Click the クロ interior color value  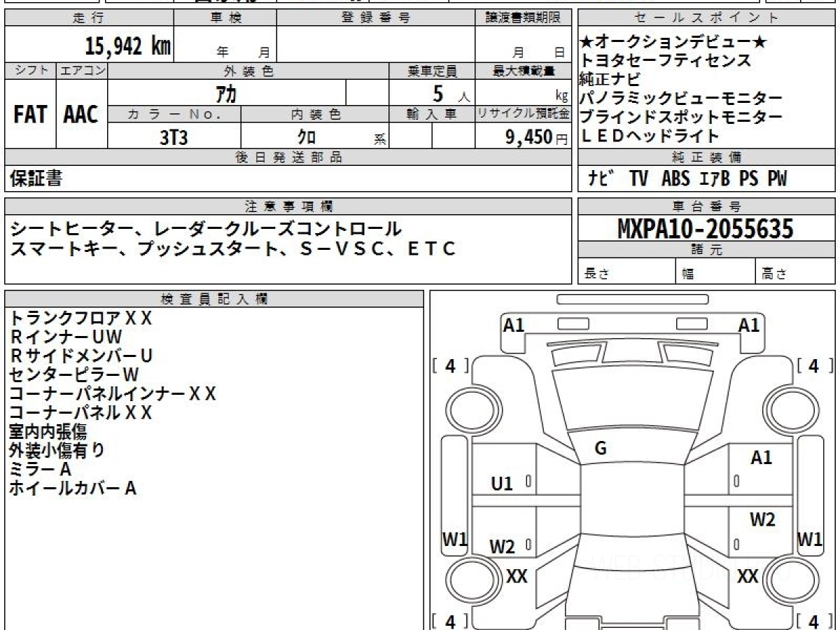307,137
